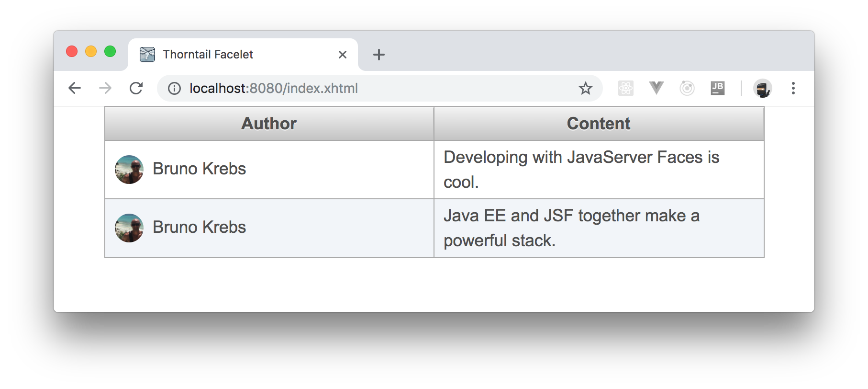This screenshot has width=868, height=389.
Task: Click Bruno Krebs' avatar in first row
Action: pyautogui.click(x=129, y=170)
